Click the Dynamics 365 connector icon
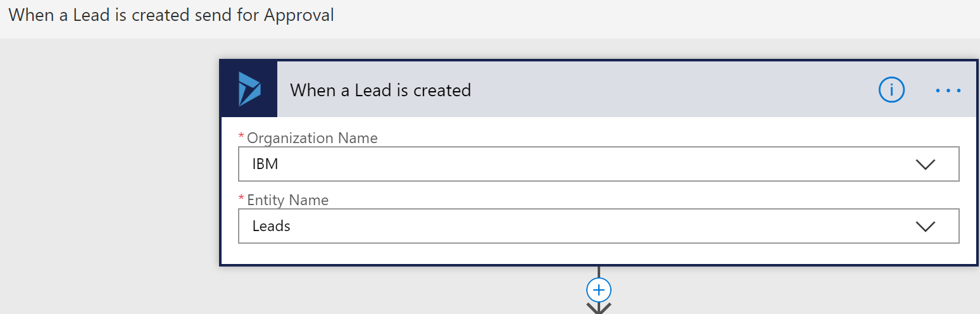Viewport: 980px width, 314px height. click(249, 89)
